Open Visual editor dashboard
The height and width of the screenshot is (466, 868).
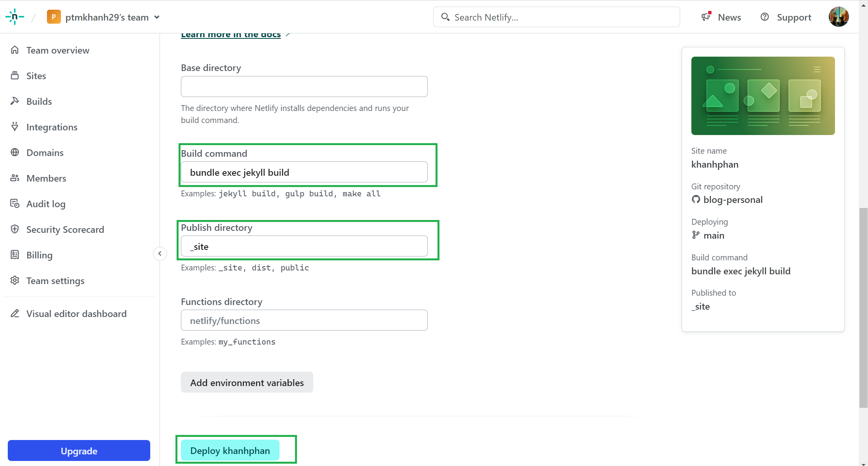pyautogui.click(x=76, y=314)
